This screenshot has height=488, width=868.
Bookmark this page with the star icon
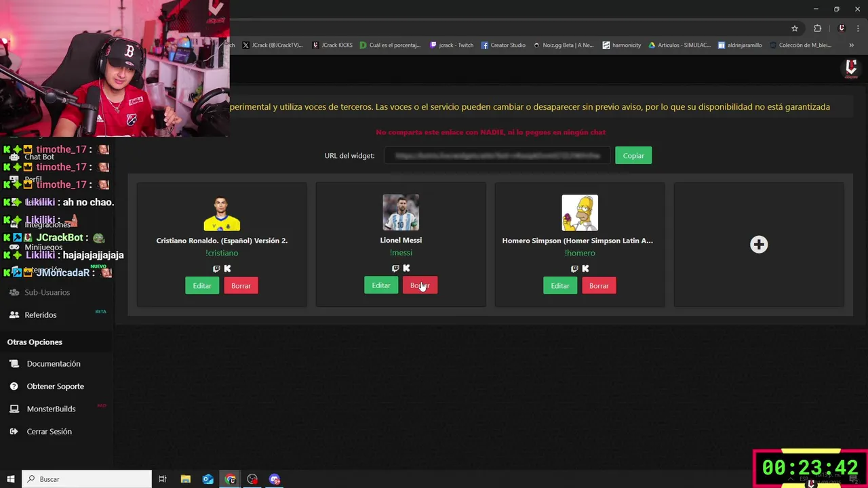795,28
